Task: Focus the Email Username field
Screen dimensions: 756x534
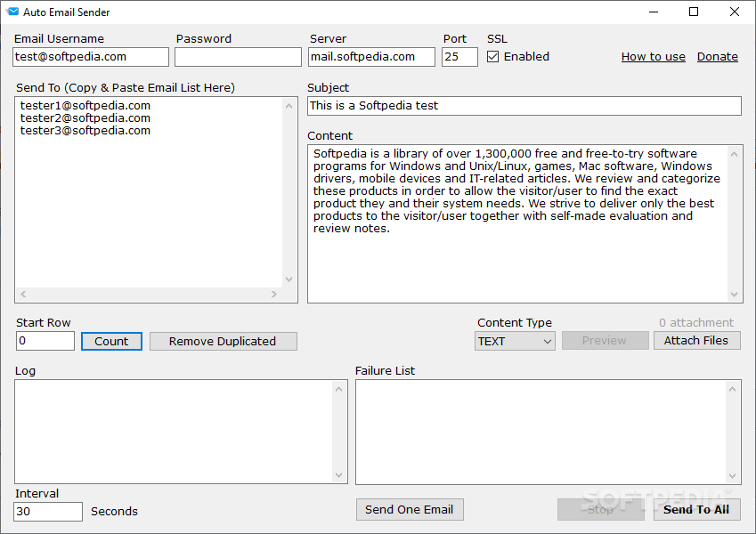Action: tap(91, 57)
